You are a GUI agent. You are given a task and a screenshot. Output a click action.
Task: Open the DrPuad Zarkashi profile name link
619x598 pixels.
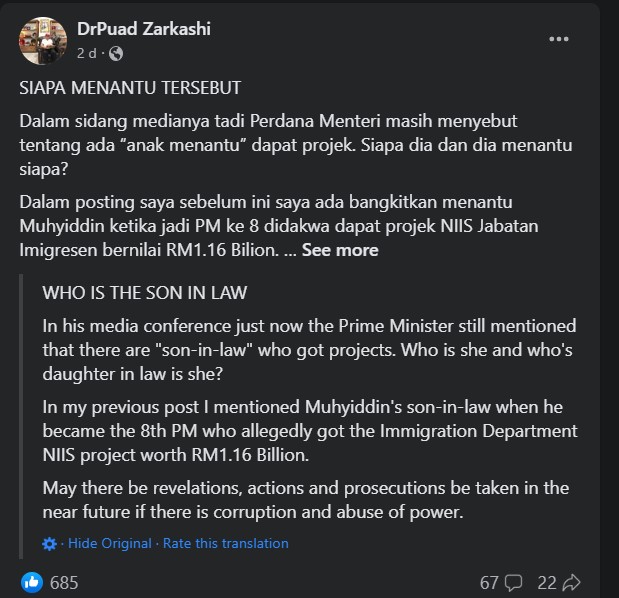(144, 29)
